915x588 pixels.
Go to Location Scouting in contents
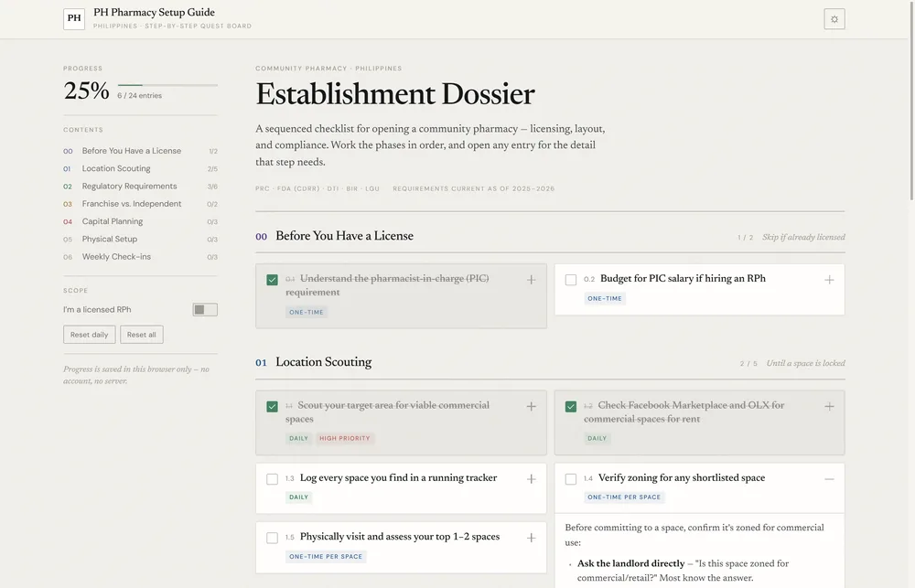(140, 168)
